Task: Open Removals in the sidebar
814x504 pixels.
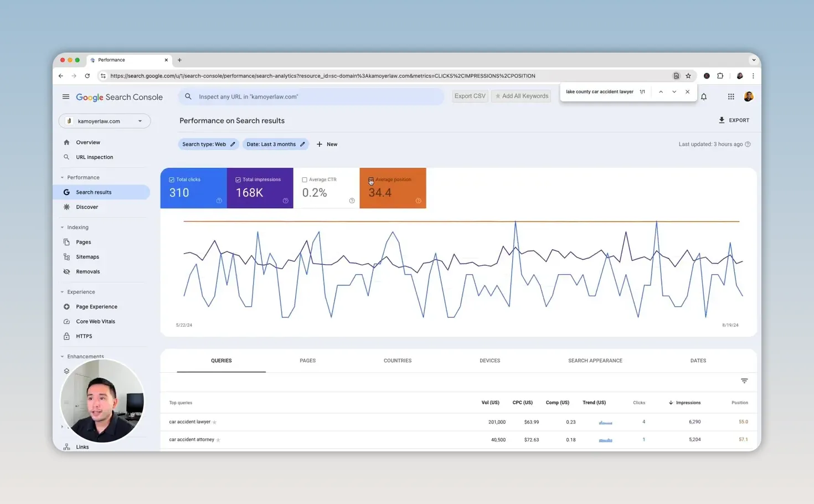Action: point(87,272)
